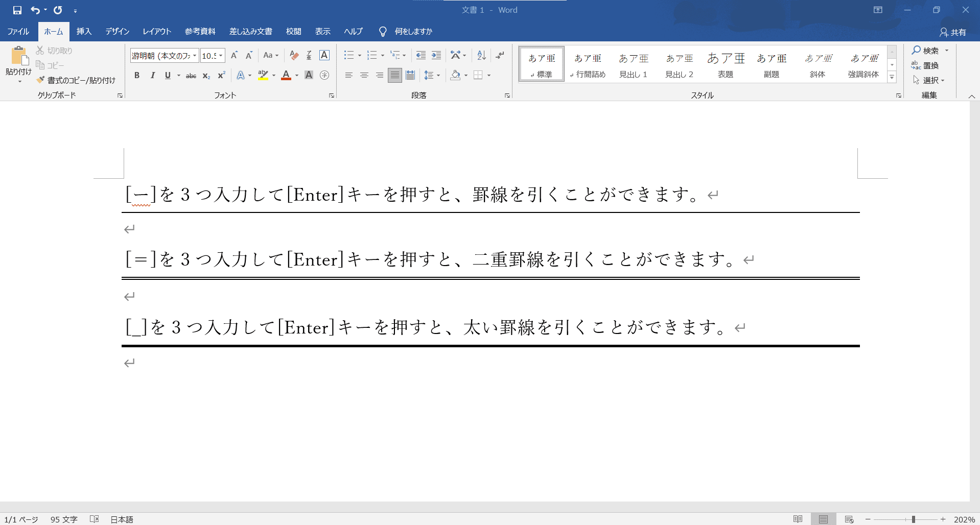Click the Bullets list icon
This screenshot has width=980, height=525.
[x=349, y=55]
